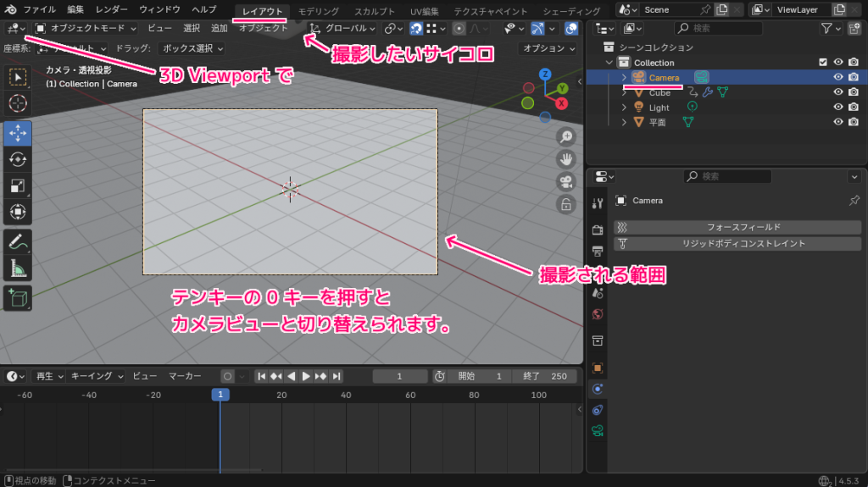
Task: Hide Camera in viewport with eye icon
Action: (838, 77)
